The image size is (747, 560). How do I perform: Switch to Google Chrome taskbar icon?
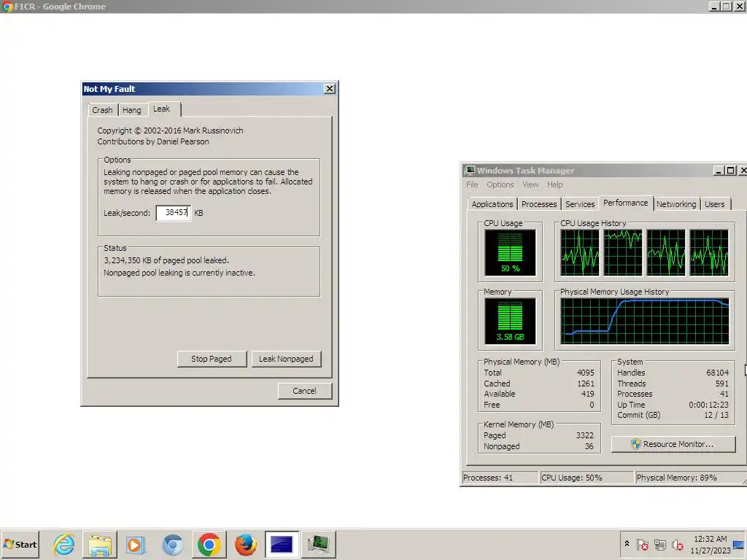point(209,544)
